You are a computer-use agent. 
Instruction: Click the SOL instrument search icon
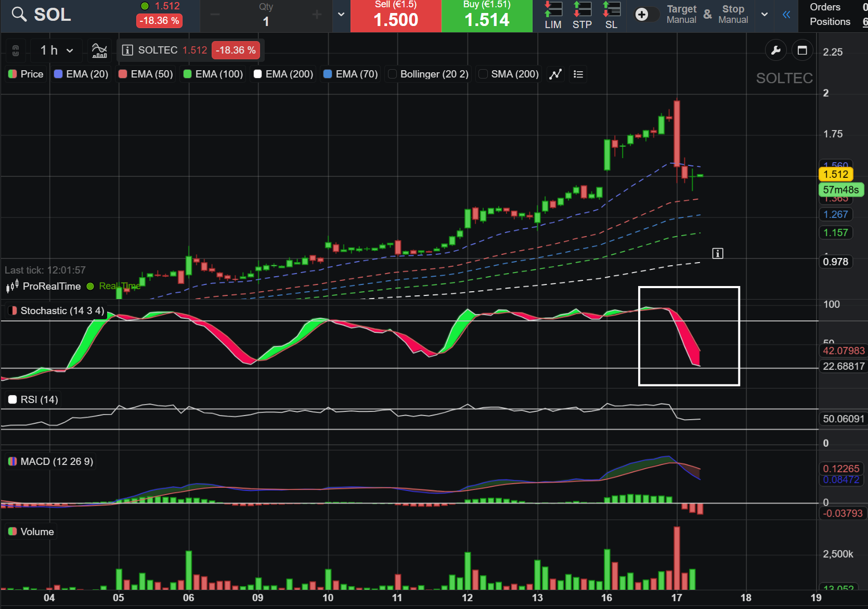tap(19, 15)
